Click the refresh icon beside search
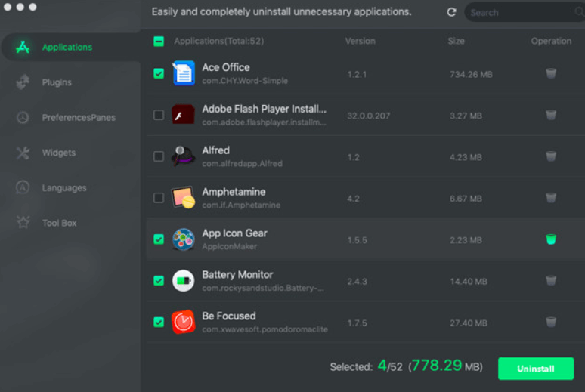This screenshot has width=585, height=392. point(451,12)
